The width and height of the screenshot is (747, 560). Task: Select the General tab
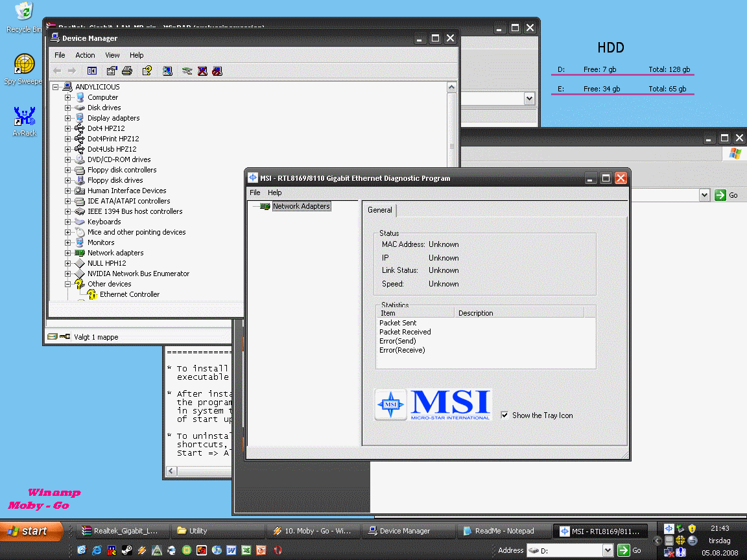pos(380,210)
